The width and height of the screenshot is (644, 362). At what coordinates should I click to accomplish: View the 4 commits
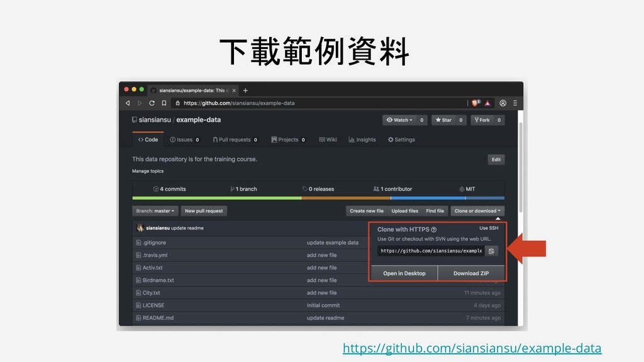[x=169, y=189]
